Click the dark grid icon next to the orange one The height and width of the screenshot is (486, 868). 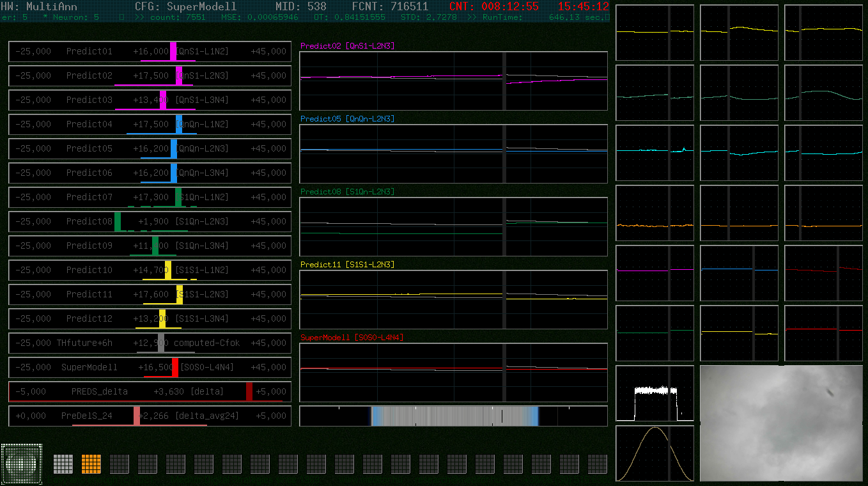coord(120,464)
